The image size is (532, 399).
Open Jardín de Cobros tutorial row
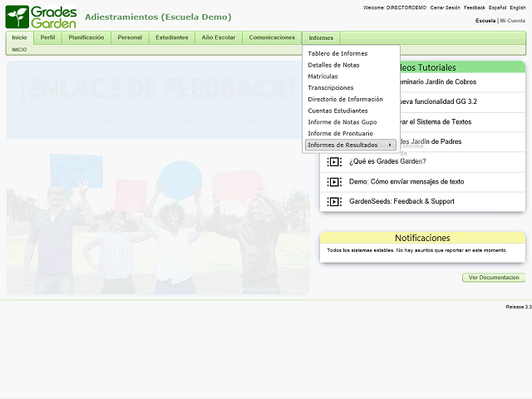pyautogui.click(x=463, y=82)
